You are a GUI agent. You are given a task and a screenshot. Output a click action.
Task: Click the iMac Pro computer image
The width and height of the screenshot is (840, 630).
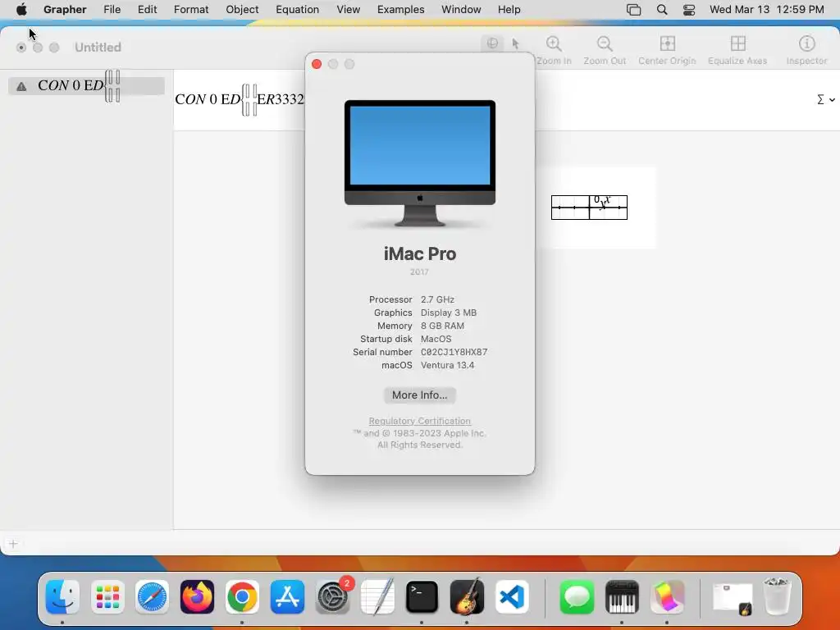[420, 163]
